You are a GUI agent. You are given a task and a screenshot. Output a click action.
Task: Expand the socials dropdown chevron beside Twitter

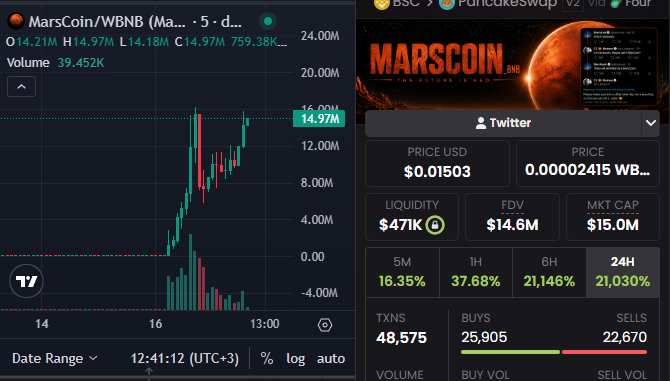tap(651, 123)
